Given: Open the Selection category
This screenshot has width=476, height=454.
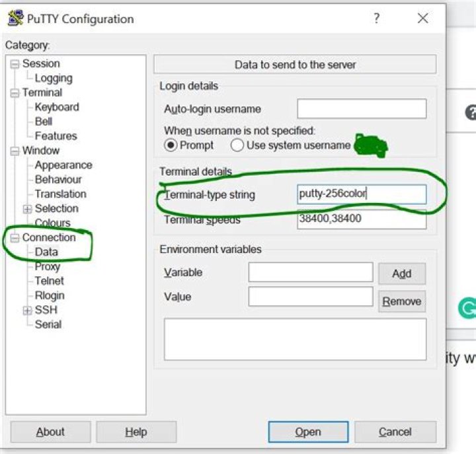Looking at the screenshot, I should coord(56,208).
